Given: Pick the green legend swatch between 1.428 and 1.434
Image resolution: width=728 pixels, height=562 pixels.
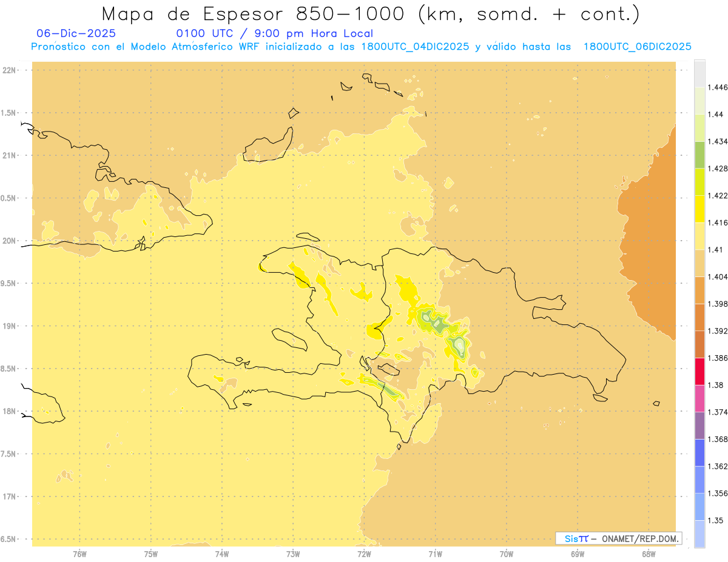Looking at the screenshot, I should pos(699,155).
